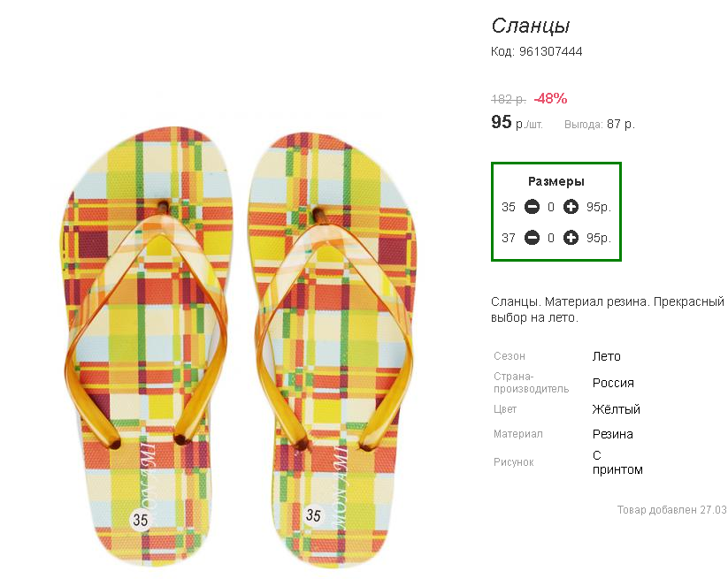This screenshot has width=728, height=579.
Task: Increase quantity for size 35
Action: (x=571, y=207)
